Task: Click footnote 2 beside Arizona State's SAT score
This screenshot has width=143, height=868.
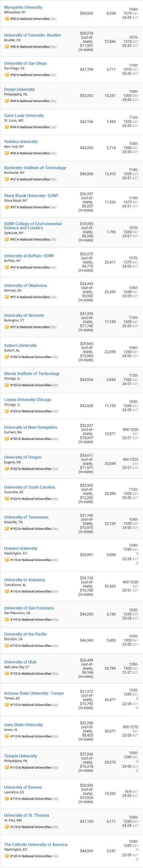Action: coord(137,699)
